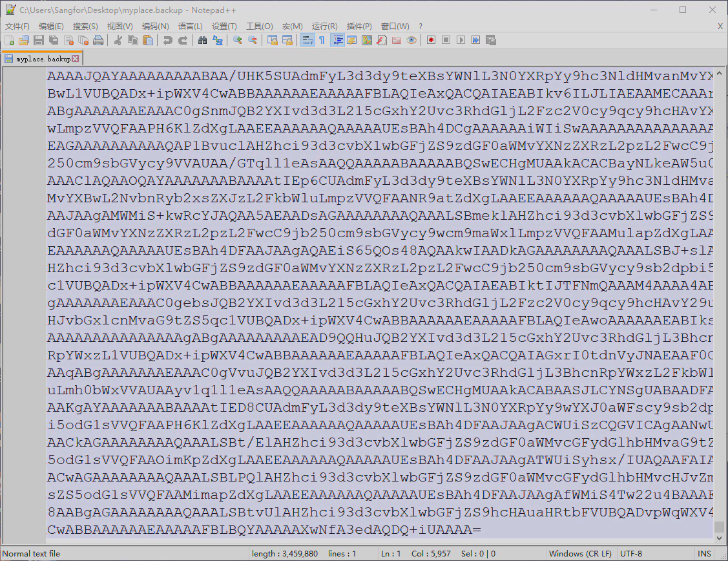This screenshot has height=561, width=728.
Task: Click the New file icon
Action: point(9,40)
